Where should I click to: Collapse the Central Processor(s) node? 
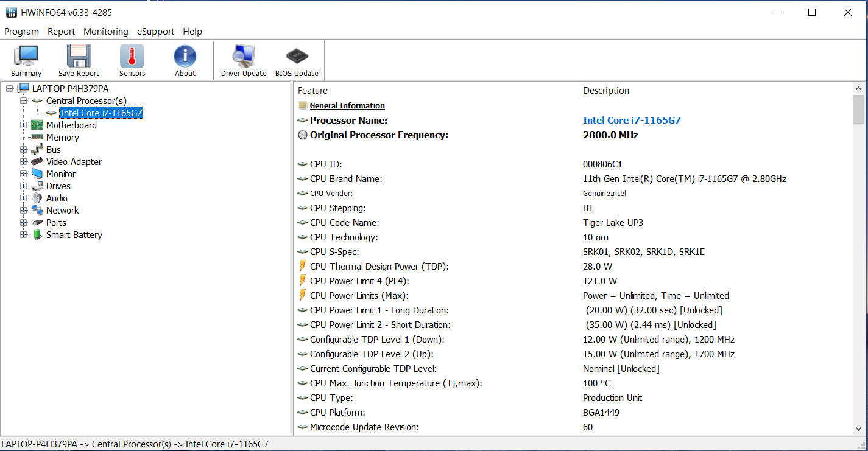tap(24, 101)
